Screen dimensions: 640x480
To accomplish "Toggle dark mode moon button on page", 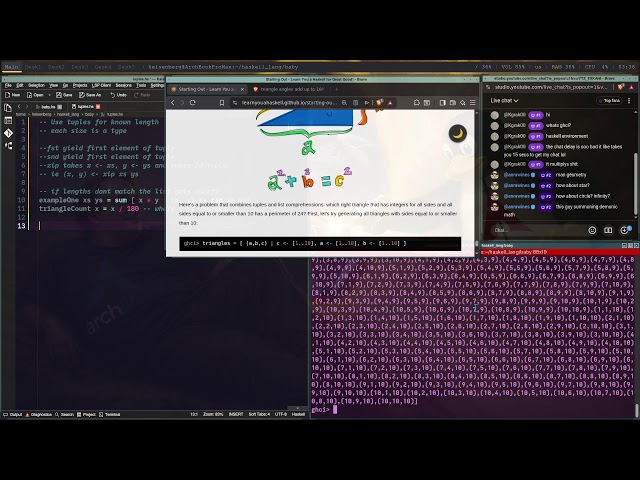I will [x=458, y=133].
